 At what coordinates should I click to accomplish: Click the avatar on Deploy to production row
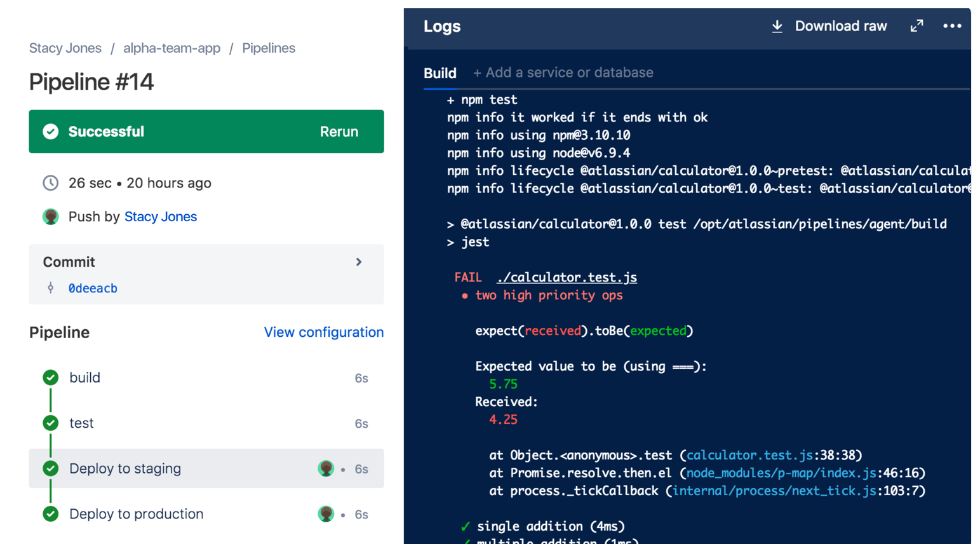pyautogui.click(x=326, y=513)
